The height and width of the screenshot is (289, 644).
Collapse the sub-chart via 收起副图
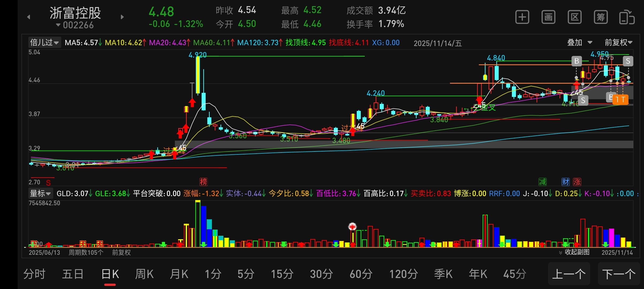pyautogui.click(x=574, y=252)
